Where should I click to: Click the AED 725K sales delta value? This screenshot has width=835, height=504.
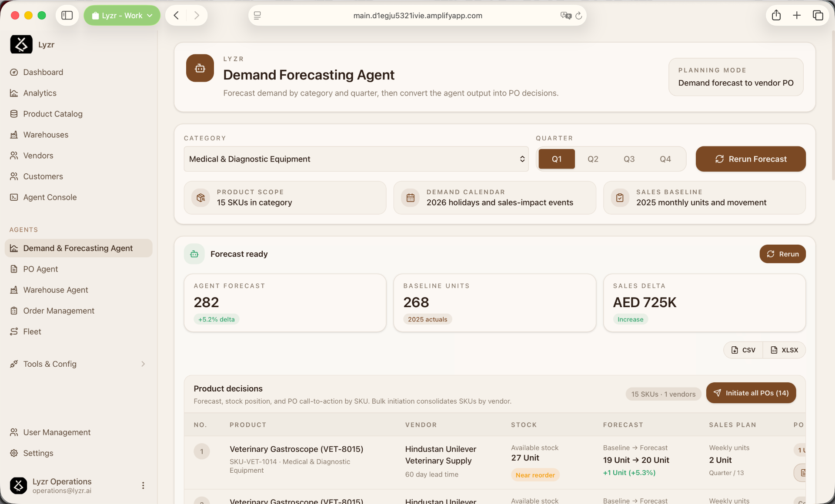pyautogui.click(x=645, y=302)
